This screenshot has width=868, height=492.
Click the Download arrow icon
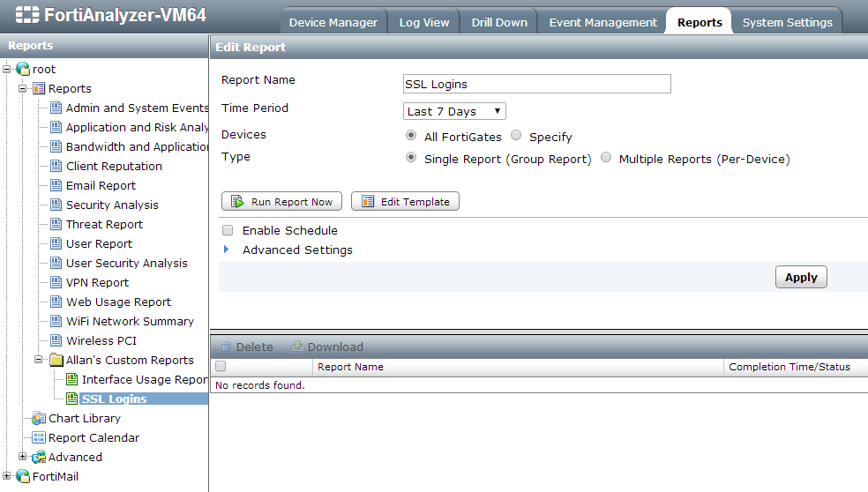tap(297, 347)
